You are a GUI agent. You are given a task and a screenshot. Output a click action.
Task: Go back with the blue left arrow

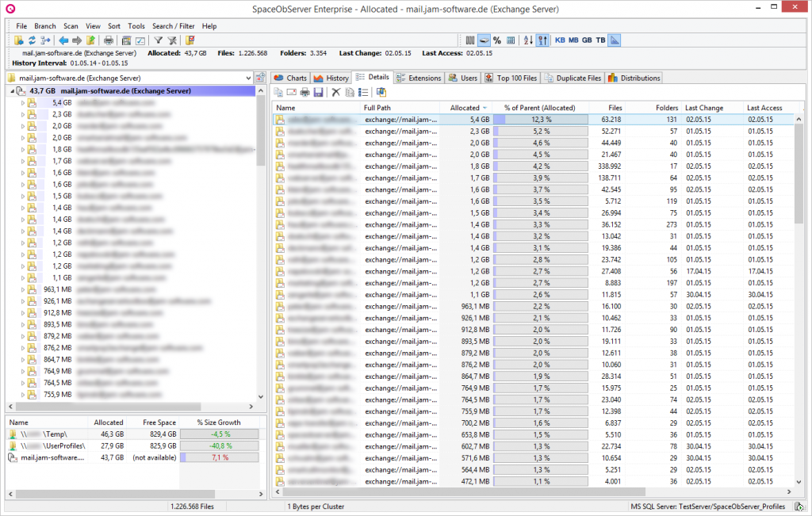click(x=63, y=40)
